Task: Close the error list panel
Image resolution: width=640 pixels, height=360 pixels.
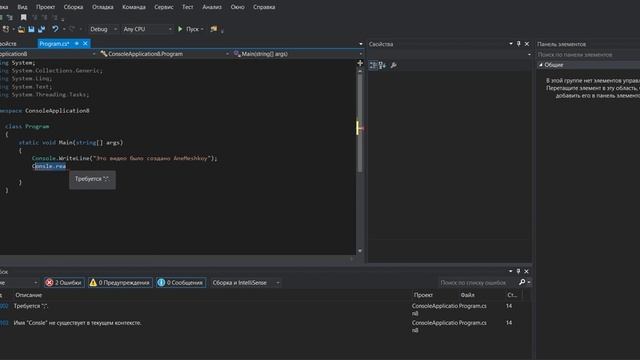Action: pos(527,271)
